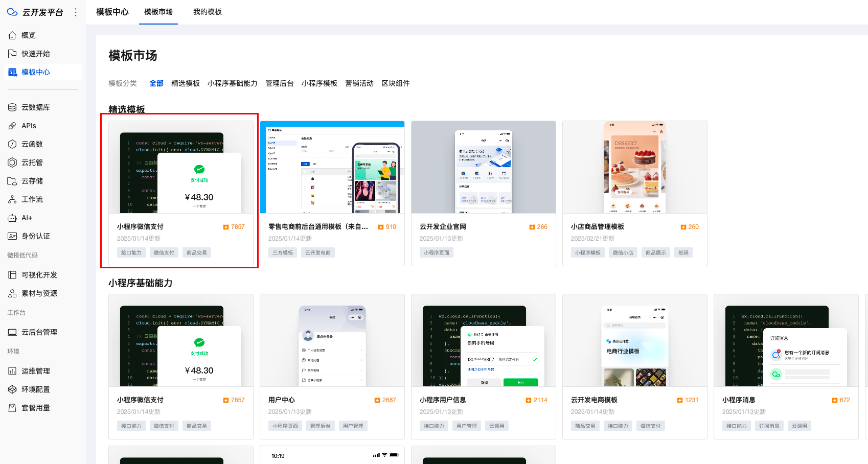Click the orange usage icon beside 2687
The height and width of the screenshot is (464, 868).
point(377,400)
